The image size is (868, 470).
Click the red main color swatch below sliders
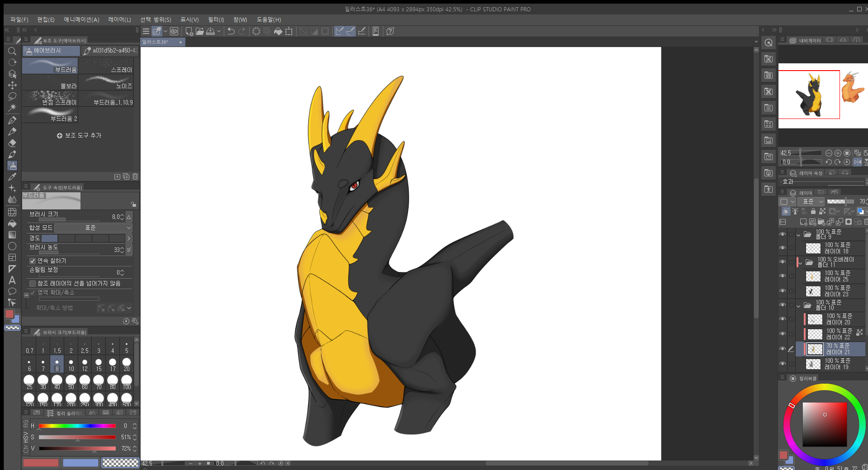coord(41,463)
